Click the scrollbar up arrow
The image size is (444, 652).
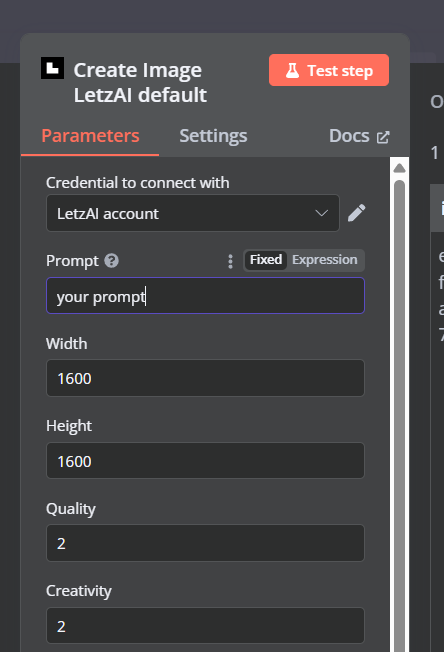click(x=400, y=168)
